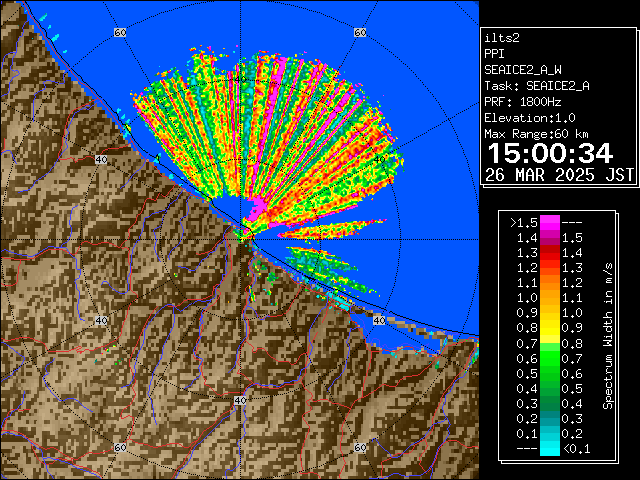Image resolution: width=640 pixels, height=480 pixels.
Task: Click the "60" ring label in the southwest
Action: tap(120, 447)
